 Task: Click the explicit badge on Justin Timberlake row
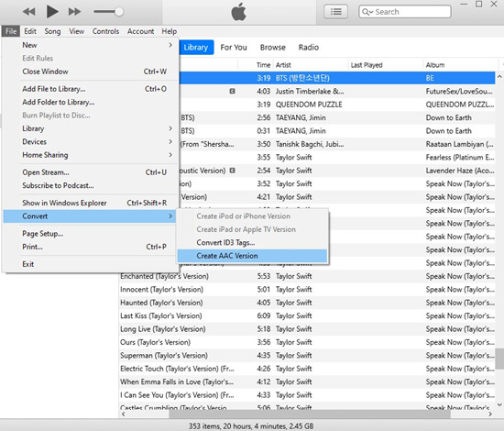click(233, 92)
